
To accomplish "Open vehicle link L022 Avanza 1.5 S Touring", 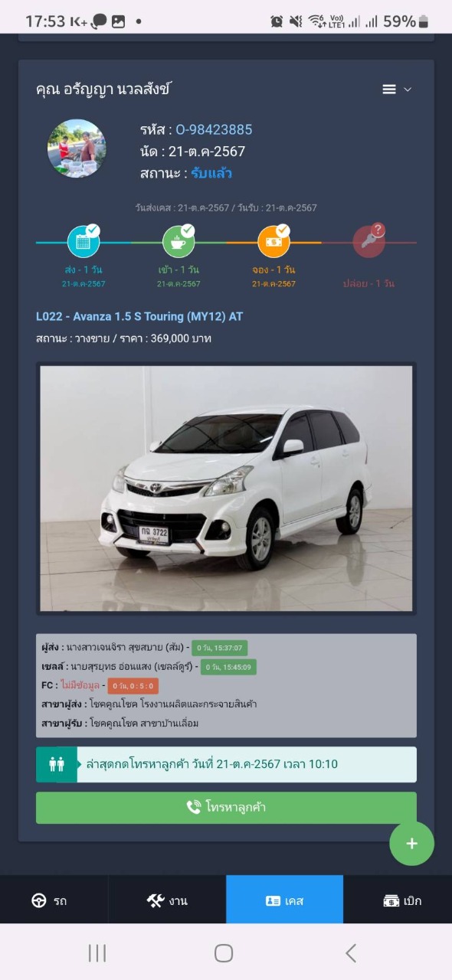I will pos(139,316).
